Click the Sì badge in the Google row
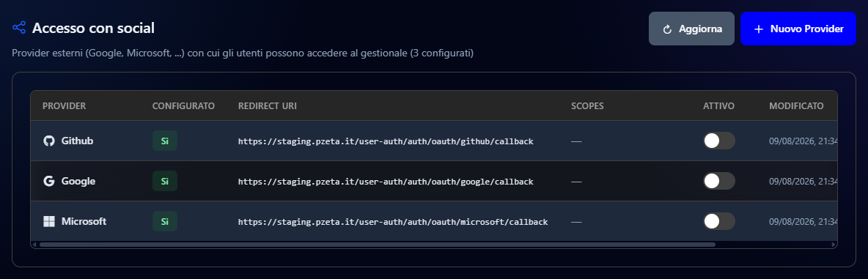The image size is (868, 279). [x=165, y=181]
